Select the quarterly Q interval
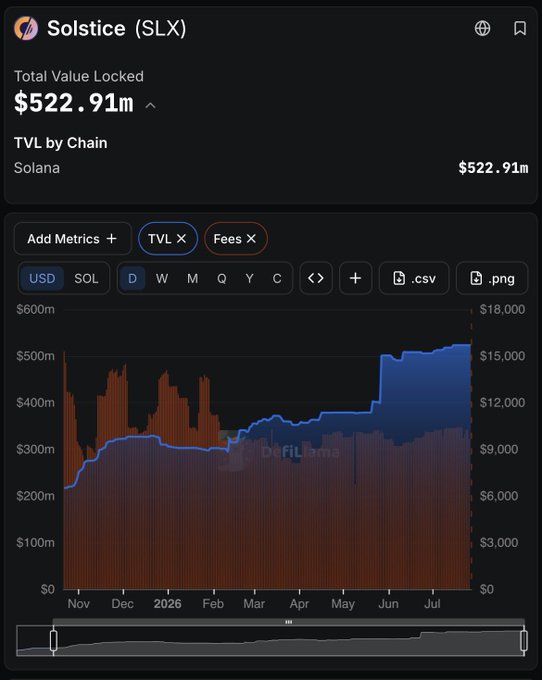 tap(222, 278)
